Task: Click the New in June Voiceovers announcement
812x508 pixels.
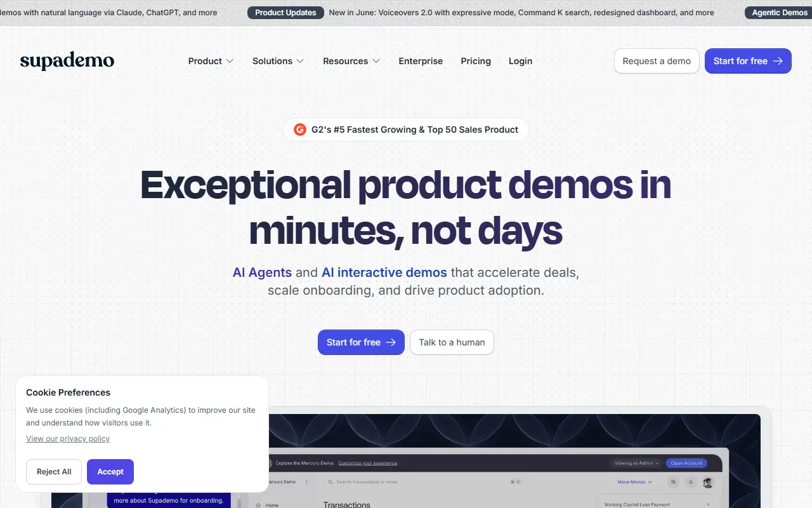Action: (x=521, y=13)
